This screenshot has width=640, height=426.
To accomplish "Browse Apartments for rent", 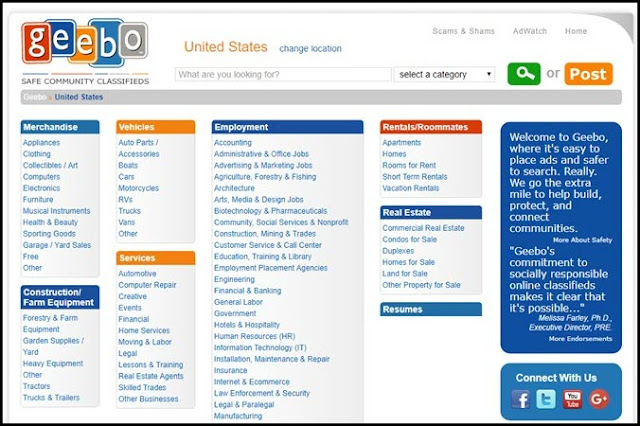I will [x=402, y=142].
